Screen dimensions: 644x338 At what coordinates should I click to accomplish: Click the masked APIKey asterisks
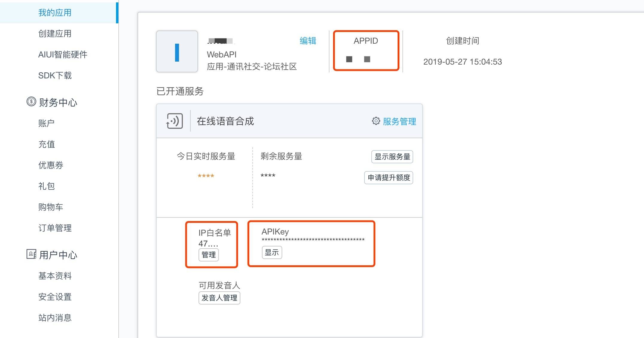click(313, 240)
